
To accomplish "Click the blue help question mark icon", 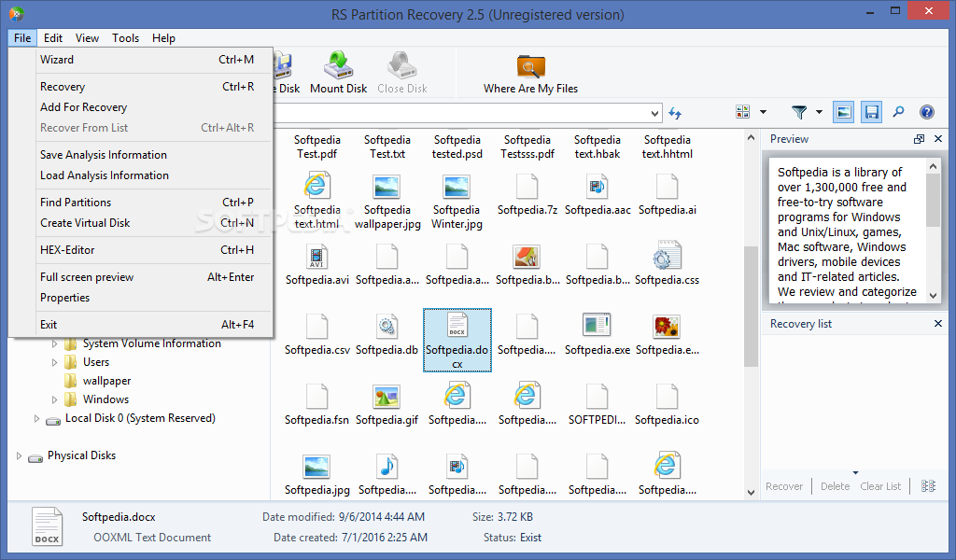I will 927,111.
